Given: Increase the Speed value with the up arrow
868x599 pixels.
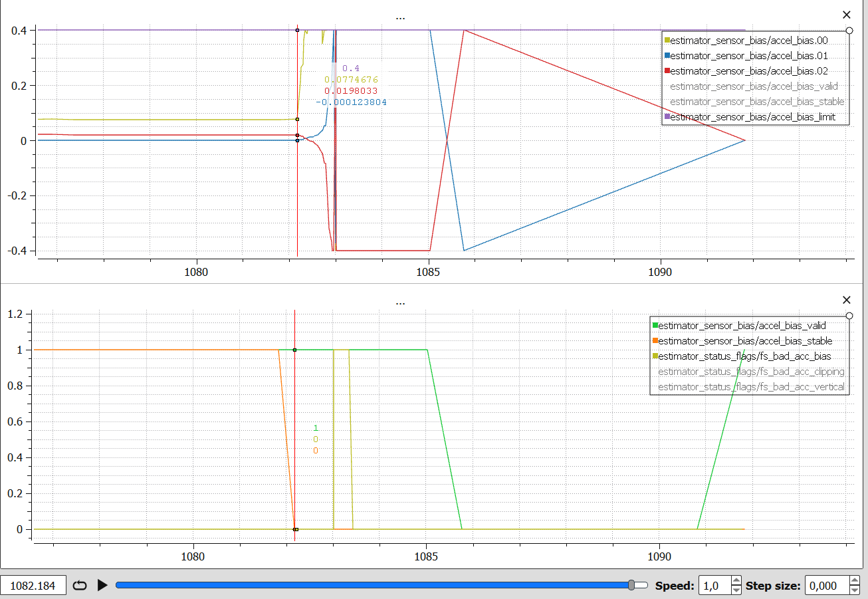Looking at the screenshot, I should [736, 581].
